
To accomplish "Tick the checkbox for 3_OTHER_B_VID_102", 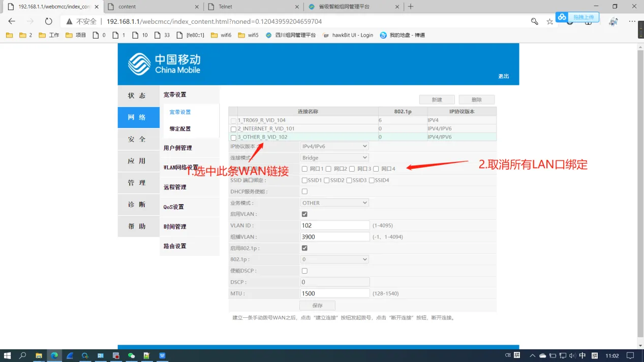I will click(234, 138).
